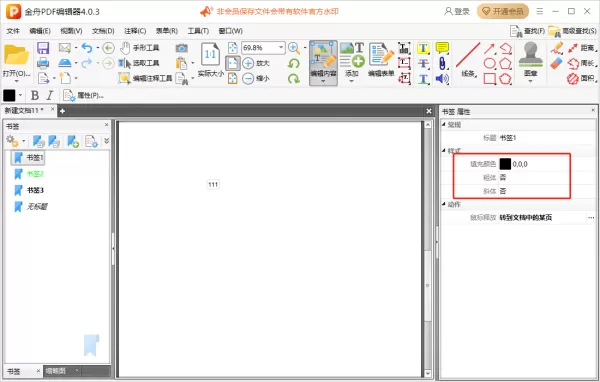Image resolution: width=600 pixels, height=382 pixels.
Task: Click the paperclip attachment icon
Action: pos(442,63)
